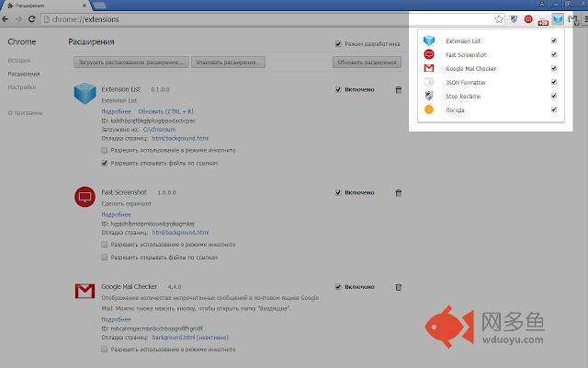Open О программе in the sidebar

click(25, 112)
